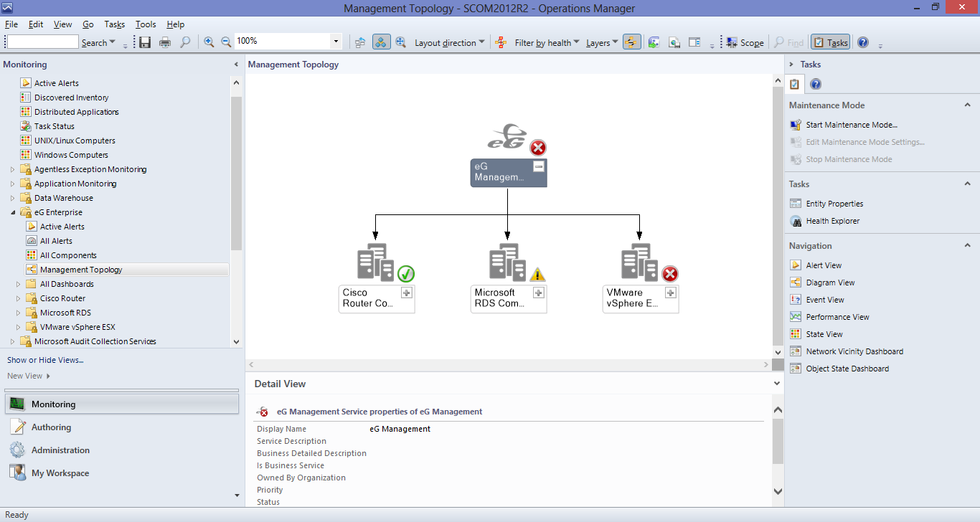Image resolution: width=980 pixels, height=522 pixels.
Task: Click the Network Vicinity Dashboard icon
Action: 795,351
